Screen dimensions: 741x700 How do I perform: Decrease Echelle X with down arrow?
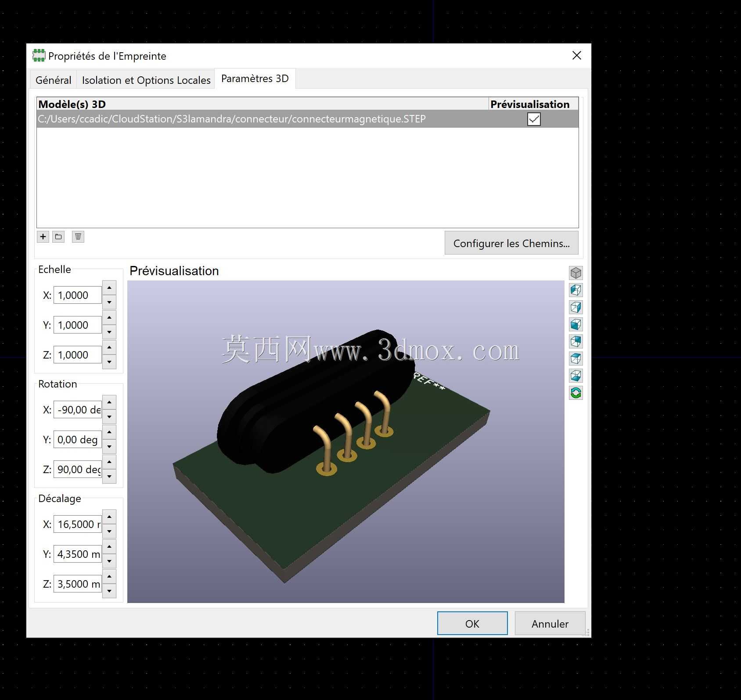(x=109, y=302)
